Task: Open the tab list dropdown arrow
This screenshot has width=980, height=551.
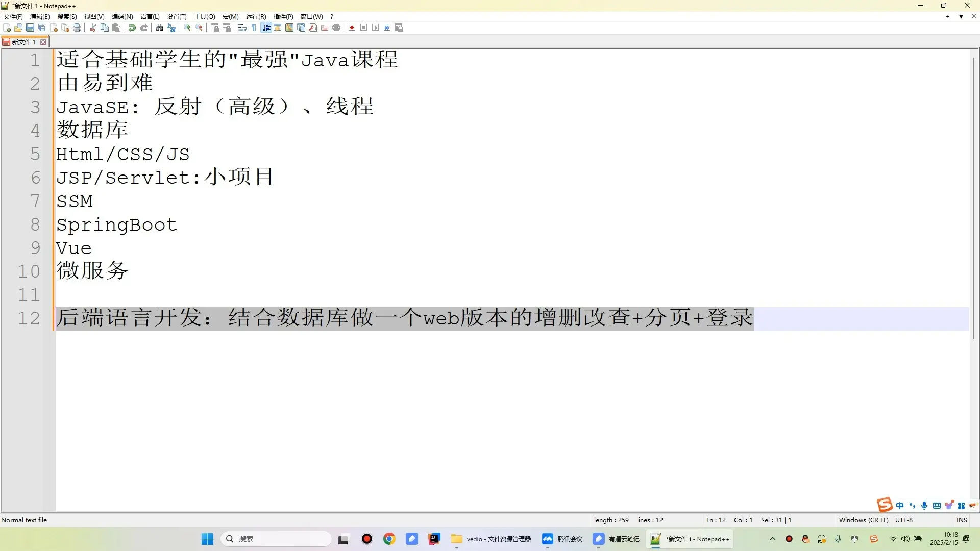Action: [x=962, y=16]
